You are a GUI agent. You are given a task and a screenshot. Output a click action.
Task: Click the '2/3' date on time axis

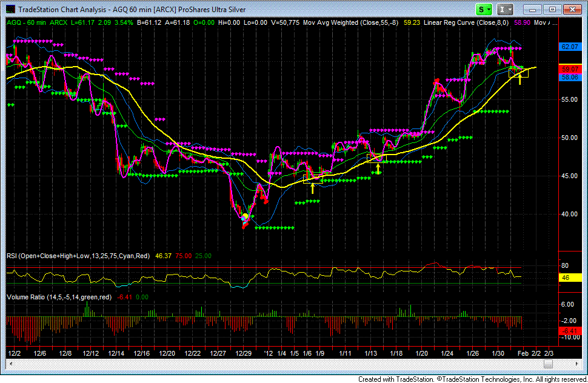click(549, 353)
